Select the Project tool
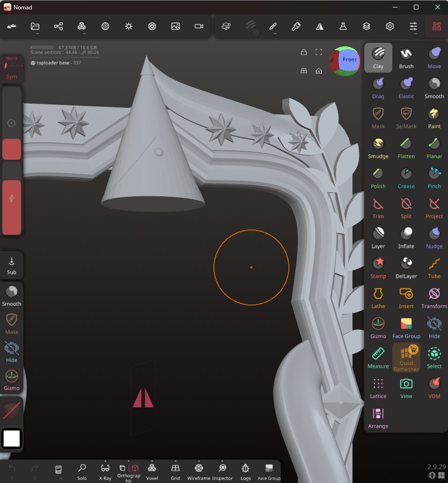 click(434, 208)
